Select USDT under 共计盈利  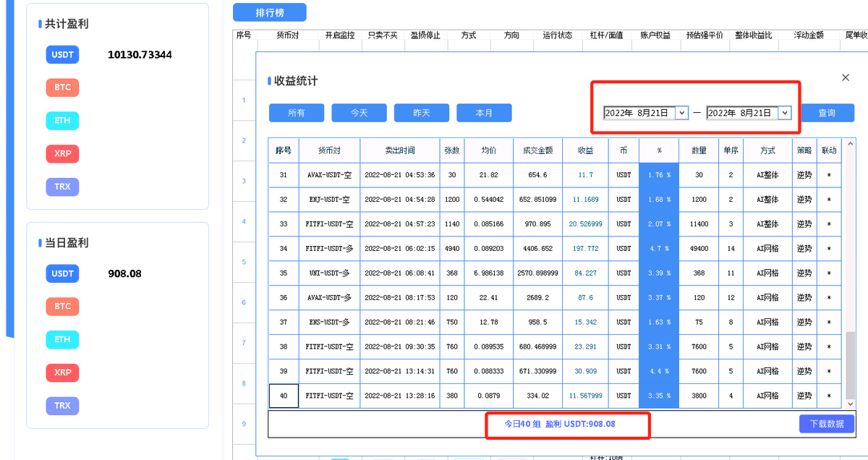pyautogui.click(x=62, y=54)
